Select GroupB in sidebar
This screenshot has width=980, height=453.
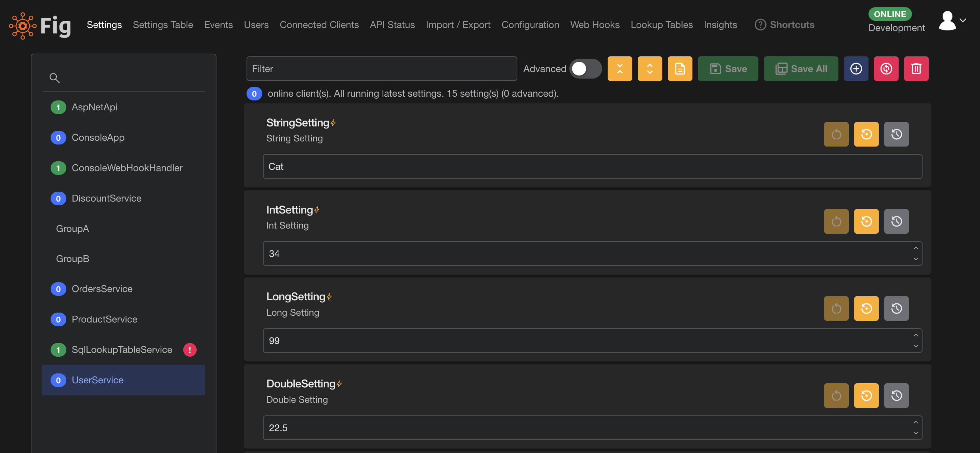(x=124, y=259)
